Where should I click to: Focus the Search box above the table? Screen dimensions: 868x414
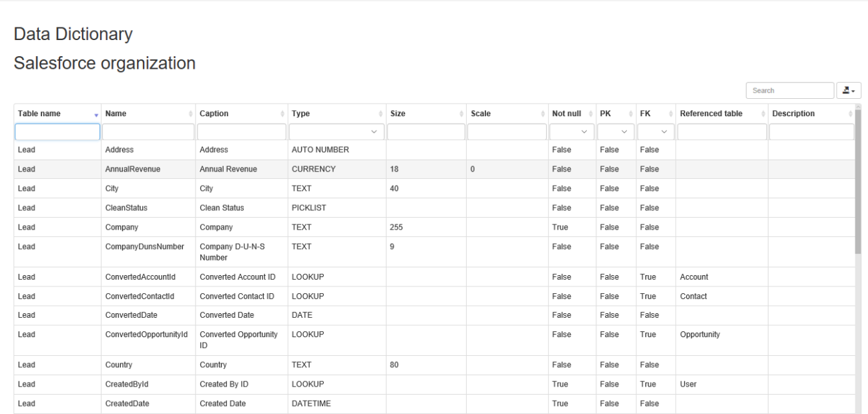click(790, 90)
